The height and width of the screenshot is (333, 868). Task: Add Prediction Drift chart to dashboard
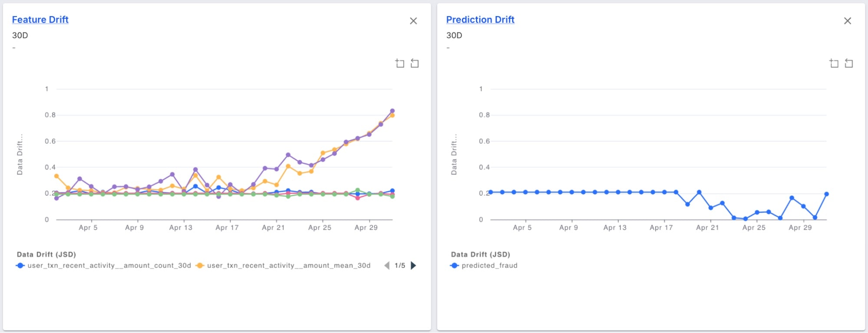click(x=834, y=63)
